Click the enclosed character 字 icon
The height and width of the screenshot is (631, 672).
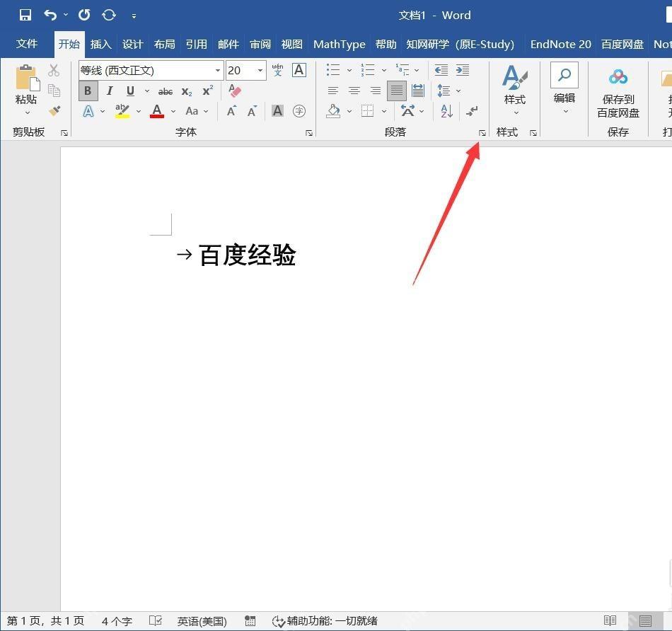pos(299,111)
